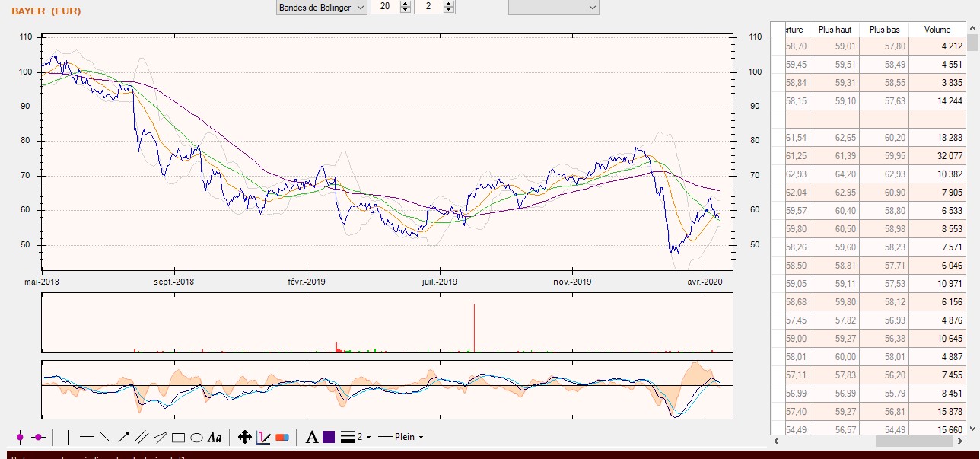Select the parallel lines channel tool
The height and width of the screenshot is (459, 980).
point(142,437)
